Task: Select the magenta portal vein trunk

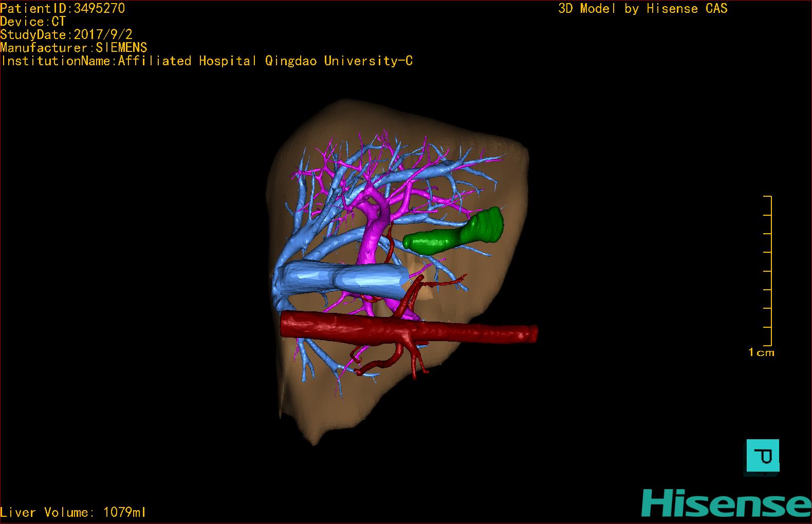Action: (x=374, y=231)
